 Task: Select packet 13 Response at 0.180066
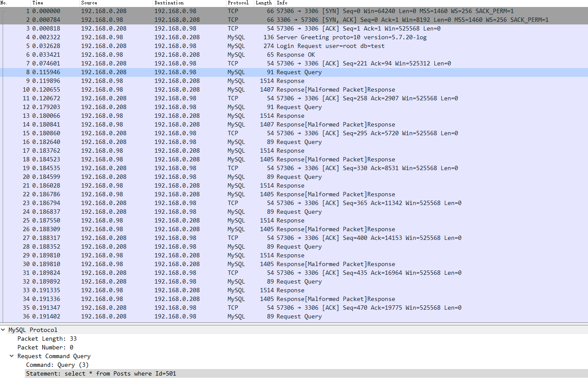pos(294,116)
